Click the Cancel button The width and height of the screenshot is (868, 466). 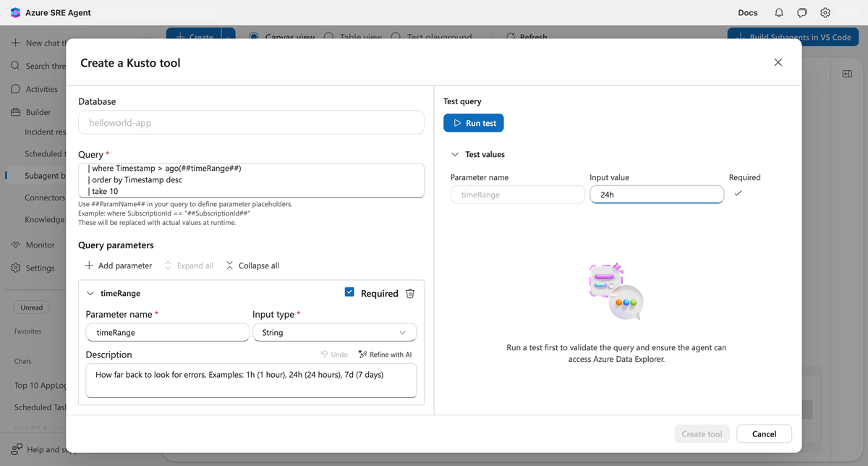764,434
